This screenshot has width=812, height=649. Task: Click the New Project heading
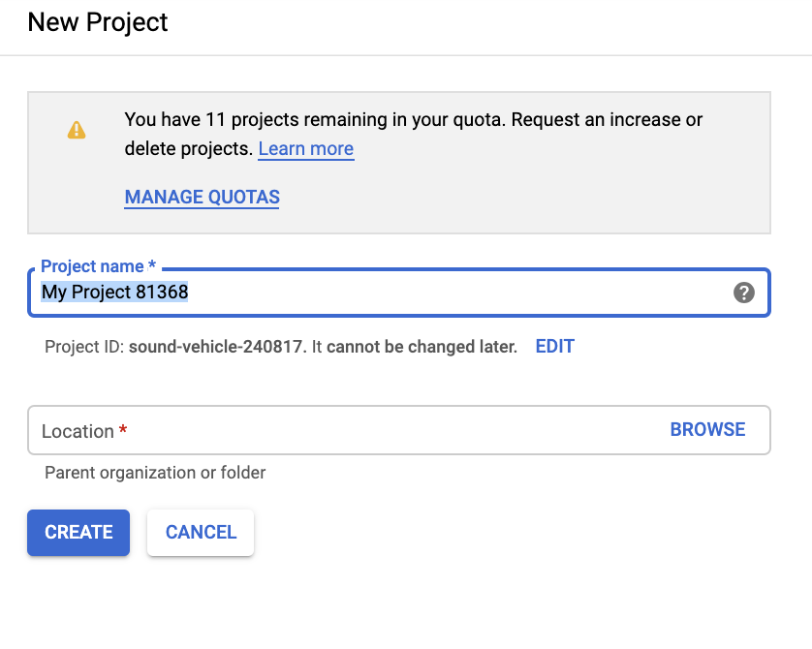(98, 22)
